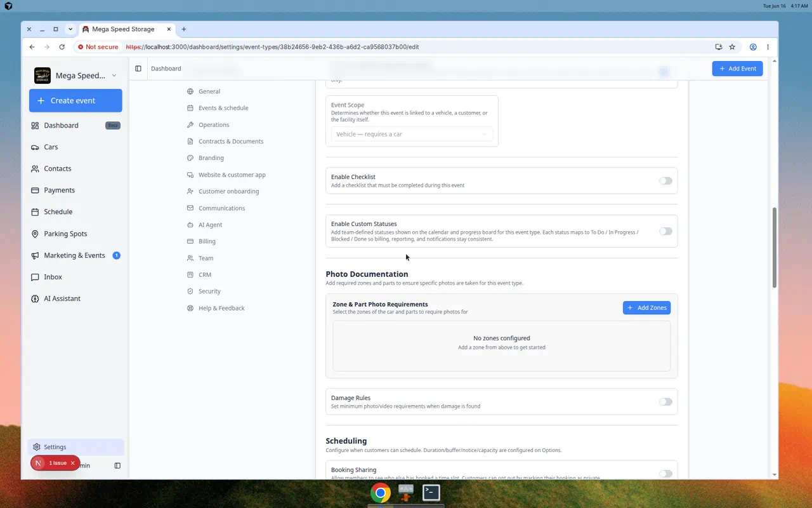Click the Not secure site info badge
Image resolution: width=812 pixels, height=508 pixels.
click(98, 47)
